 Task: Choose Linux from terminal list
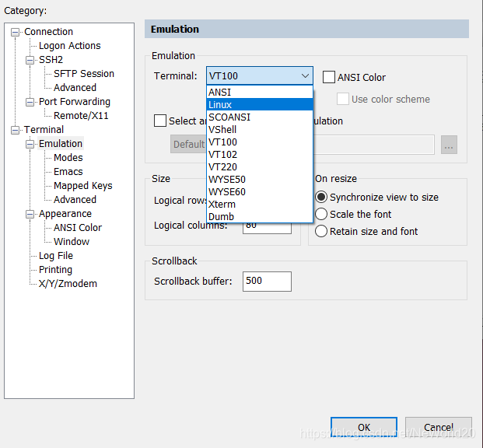pos(260,104)
